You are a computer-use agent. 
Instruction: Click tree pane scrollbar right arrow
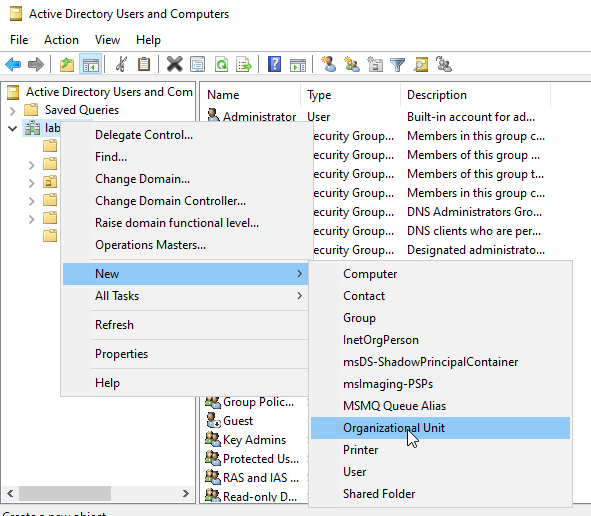(185, 493)
